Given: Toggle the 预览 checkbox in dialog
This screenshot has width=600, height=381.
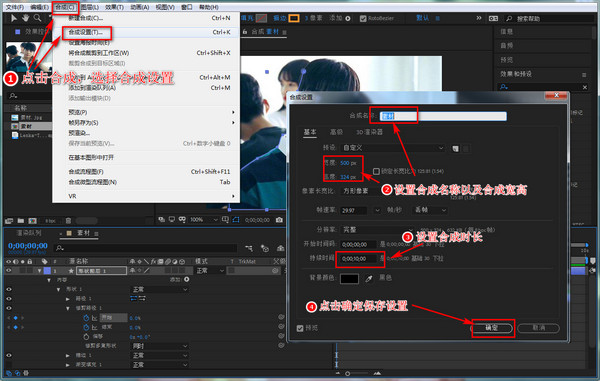Looking at the screenshot, I should [x=300, y=328].
